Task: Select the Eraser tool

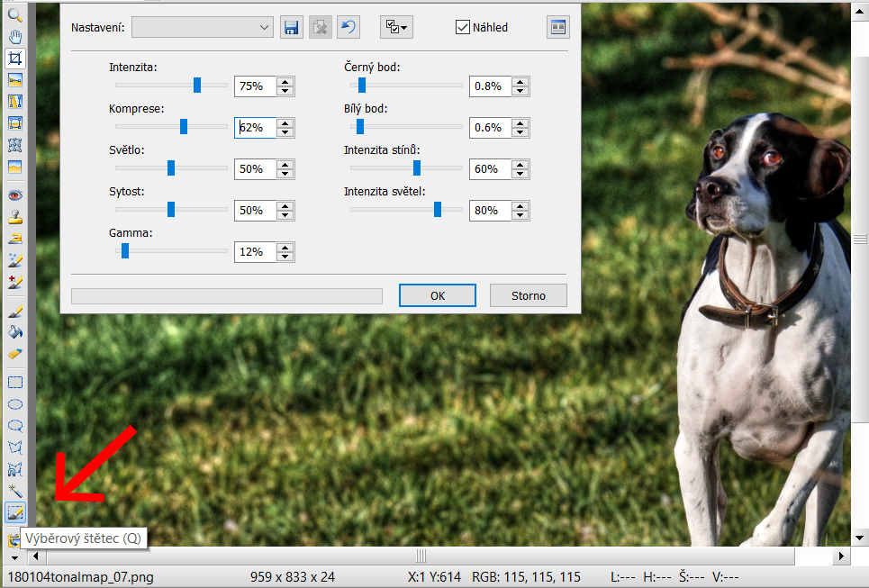Action: (15, 354)
